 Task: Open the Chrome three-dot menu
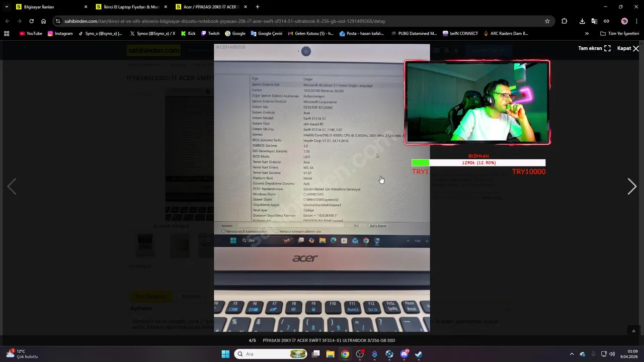tap(636, 21)
